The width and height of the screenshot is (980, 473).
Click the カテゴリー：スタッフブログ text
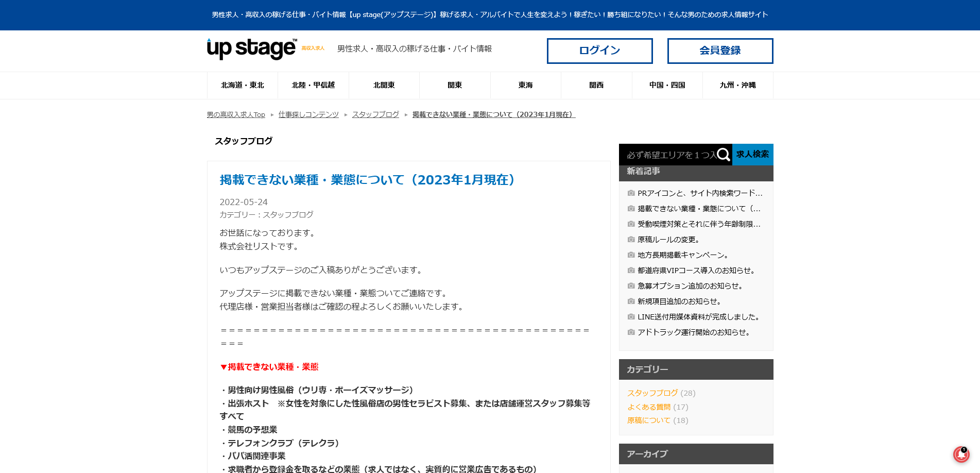tap(266, 215)
